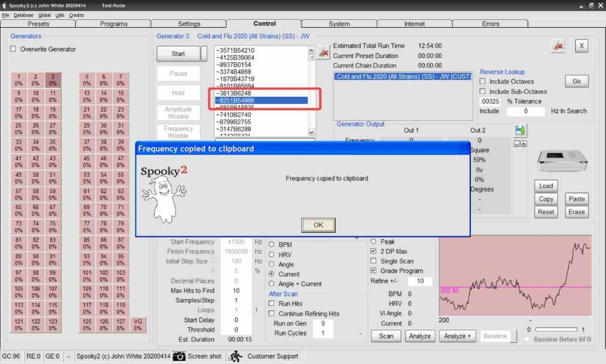Click the % Tolerance input field
The height and width of the screenshot is (364, 606).
point(490,101)
